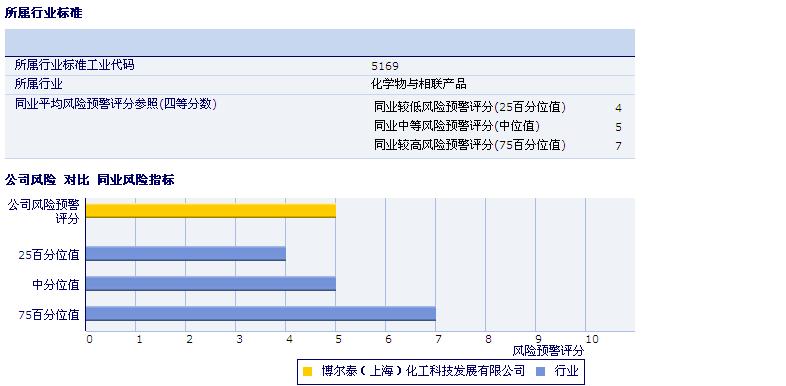
Task: Click the 10 tick on the x-axis
Action: click(592, 339)
